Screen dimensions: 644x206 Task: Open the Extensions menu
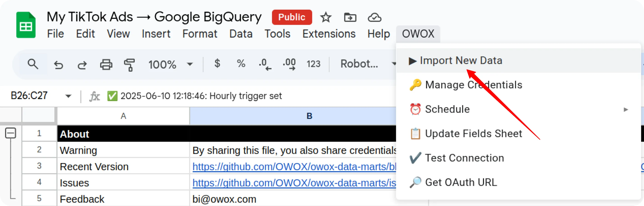[x=329, y=34]
